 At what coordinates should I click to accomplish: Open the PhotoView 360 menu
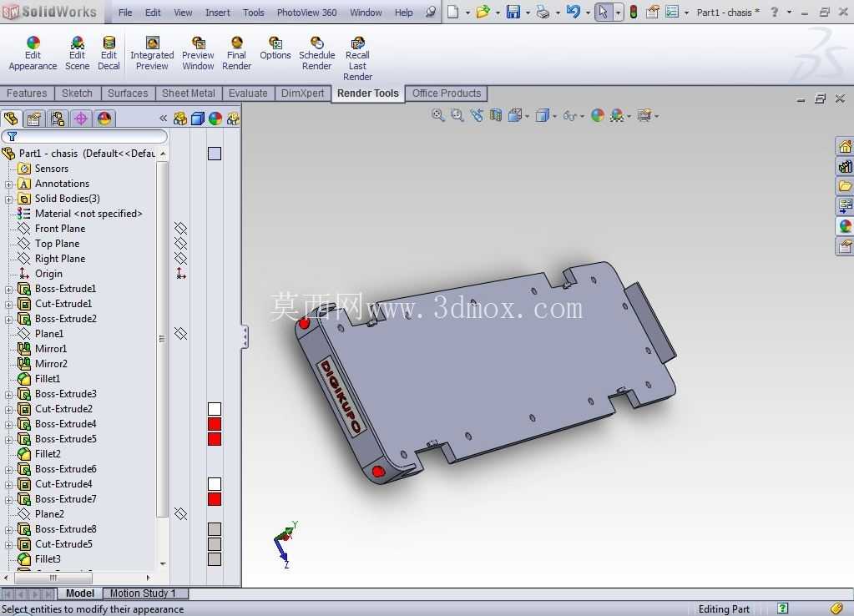[x=306, y=12]
